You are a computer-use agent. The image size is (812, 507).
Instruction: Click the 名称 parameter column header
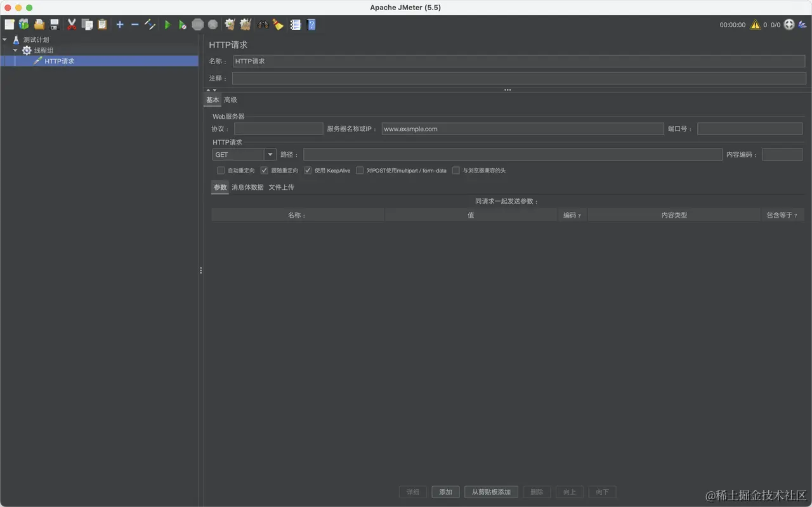click(298, 215)
